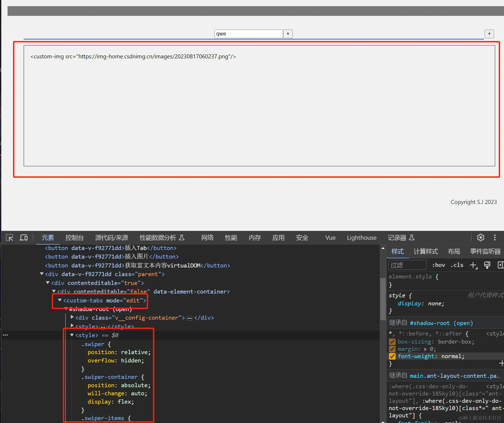The width and height of the screenshot is (504, 423).
Task: Collapse the shadow-root open node
Action: [66, 309]
